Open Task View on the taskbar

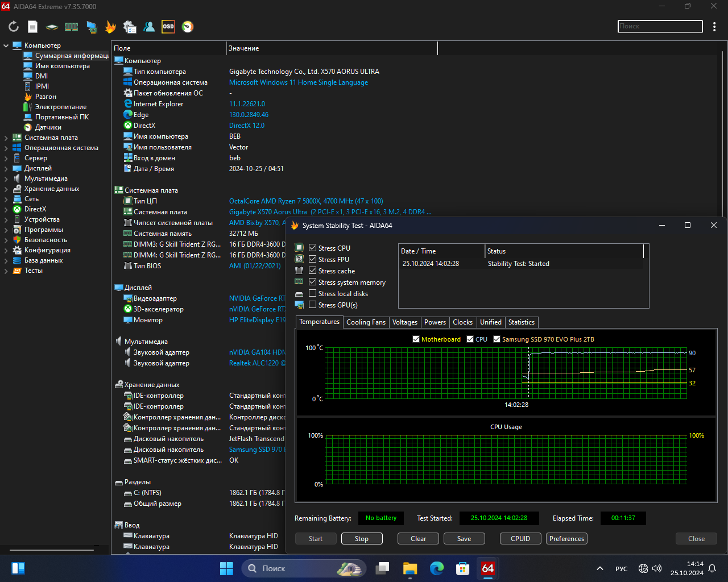(383, 568)
